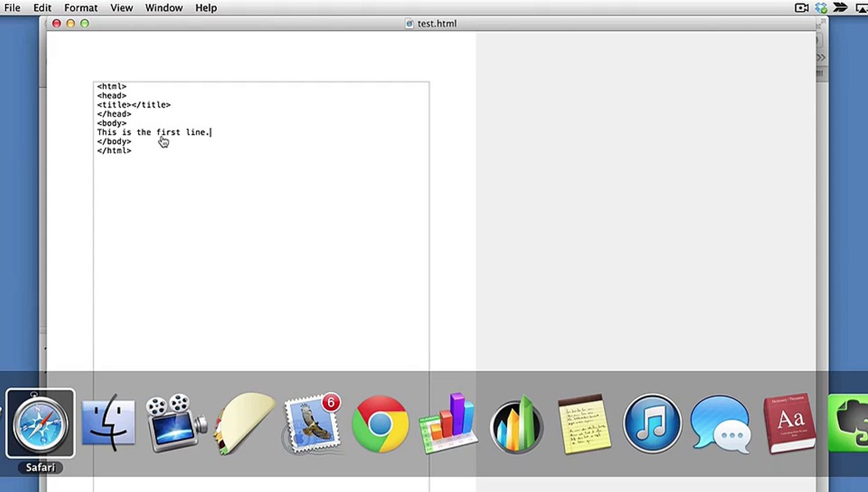
Task: Open the Edit menu
Action: tap(42, 8)
